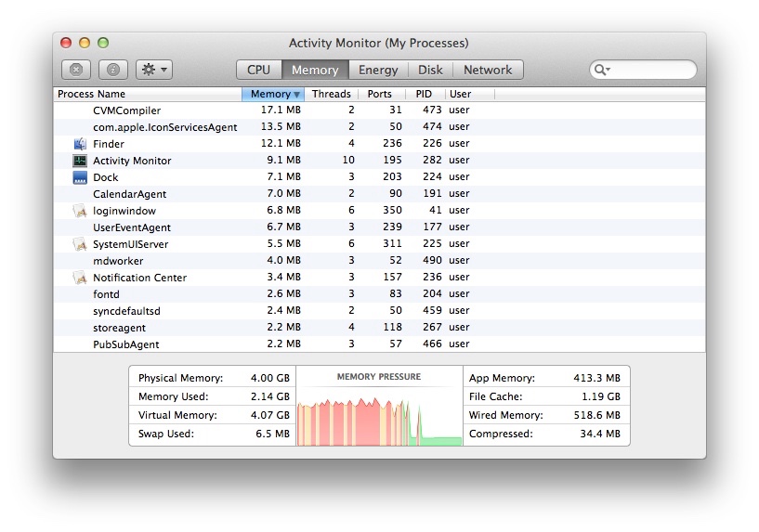Select the Finder process name
Screen dimensions: 759x532
[x=109, y=144]
